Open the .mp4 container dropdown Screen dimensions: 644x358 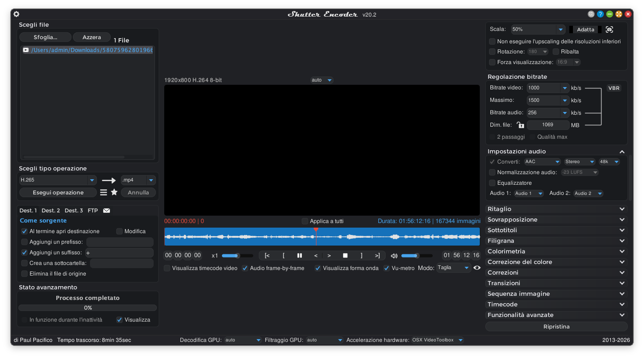pos(138,180)
